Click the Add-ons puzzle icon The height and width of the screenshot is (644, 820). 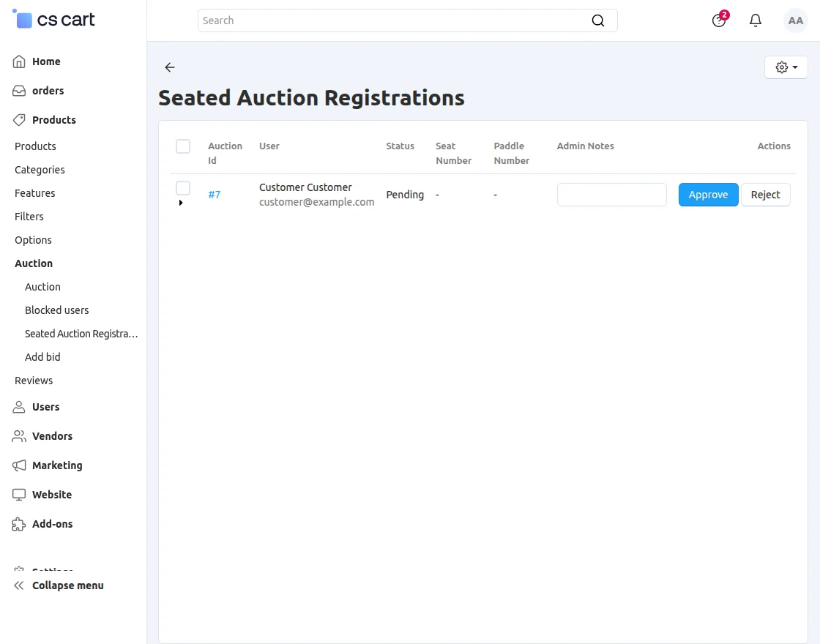point(19,524)
